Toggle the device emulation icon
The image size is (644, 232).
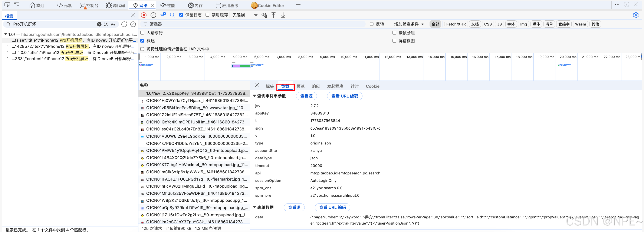click(x=16, y=5)
